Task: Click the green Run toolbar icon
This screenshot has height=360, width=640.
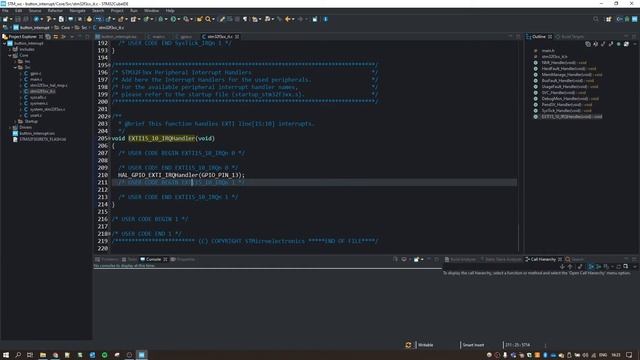Action: tap(173, 19)
